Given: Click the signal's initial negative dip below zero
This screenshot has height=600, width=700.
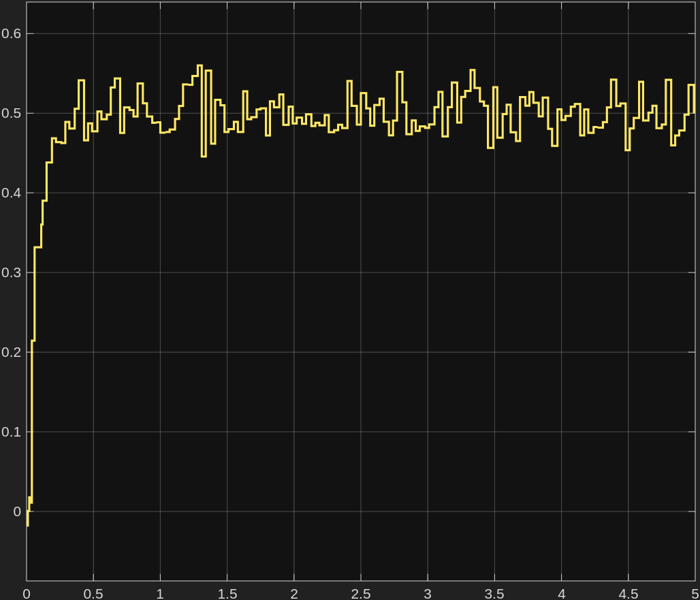Looking at the screenshot, I should click(27, 523).
